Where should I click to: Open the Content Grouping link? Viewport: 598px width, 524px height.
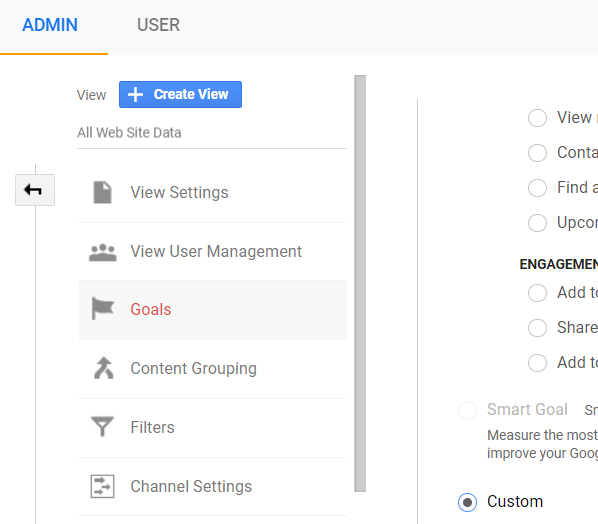tap(193, 368)
